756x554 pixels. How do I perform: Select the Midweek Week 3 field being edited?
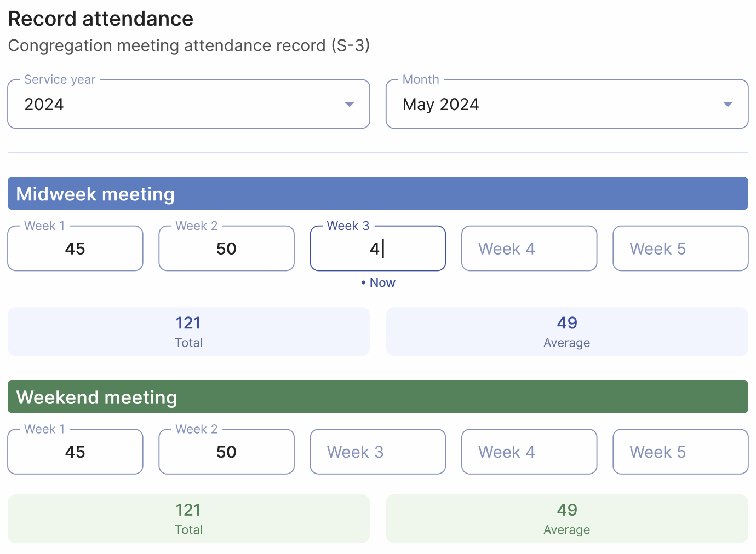(377, 249)
